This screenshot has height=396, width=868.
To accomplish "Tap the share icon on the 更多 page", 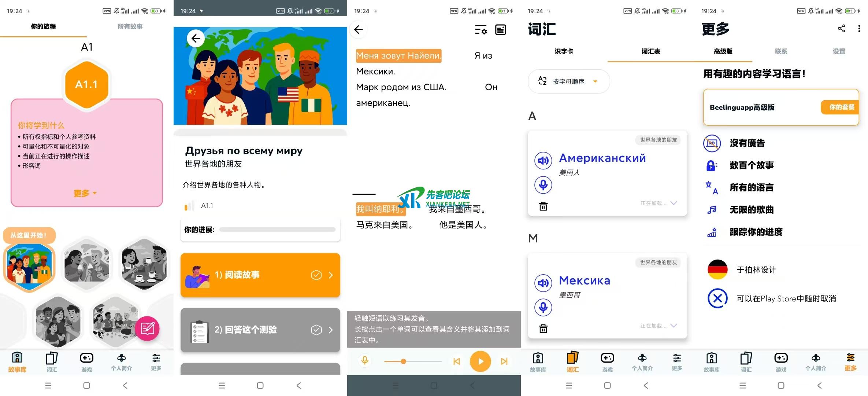I will tap(841, 28).
